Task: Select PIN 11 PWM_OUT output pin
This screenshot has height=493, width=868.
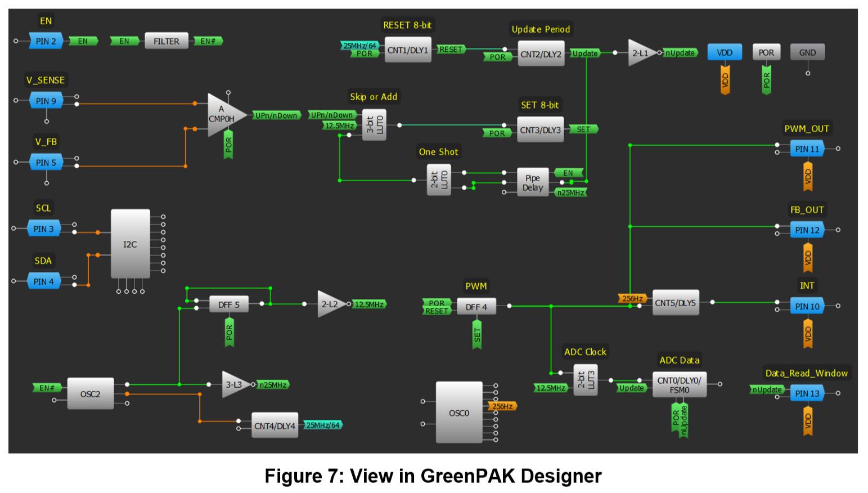Action: click(806, 149)
